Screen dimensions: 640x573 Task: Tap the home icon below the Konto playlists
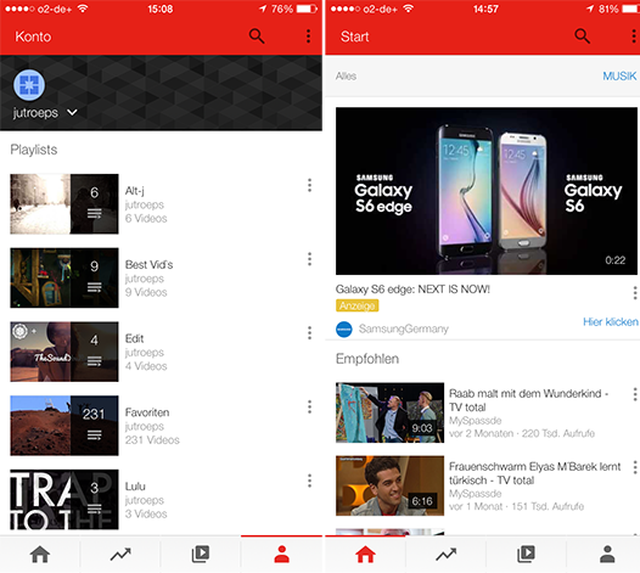pos(40,552)
